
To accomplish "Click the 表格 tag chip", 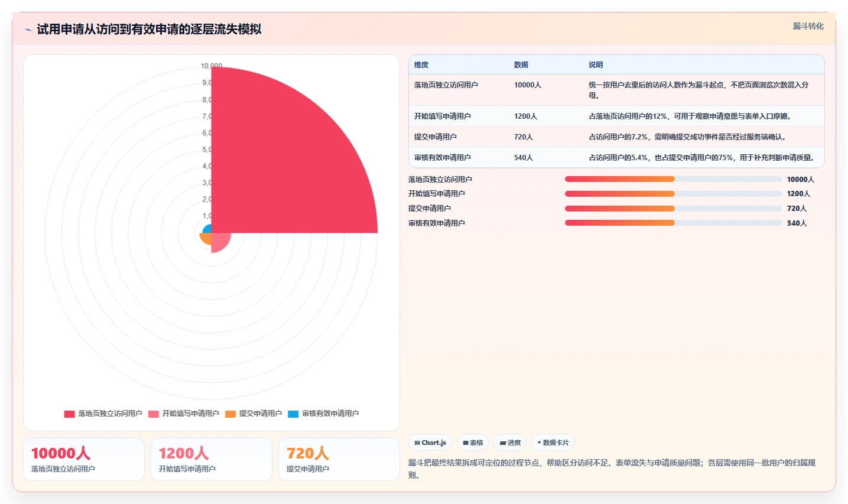I will (473, 443).
